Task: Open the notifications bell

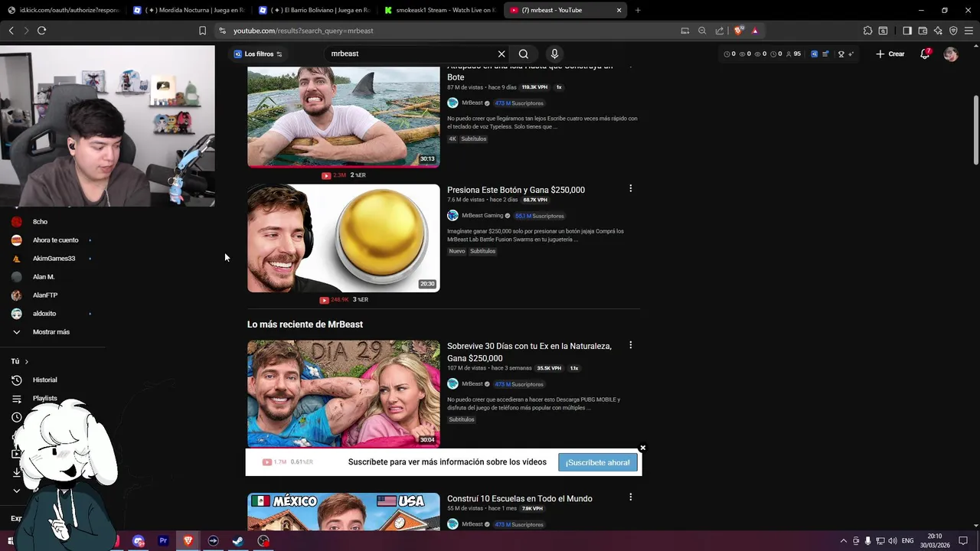Action: (x=925, y=54)
